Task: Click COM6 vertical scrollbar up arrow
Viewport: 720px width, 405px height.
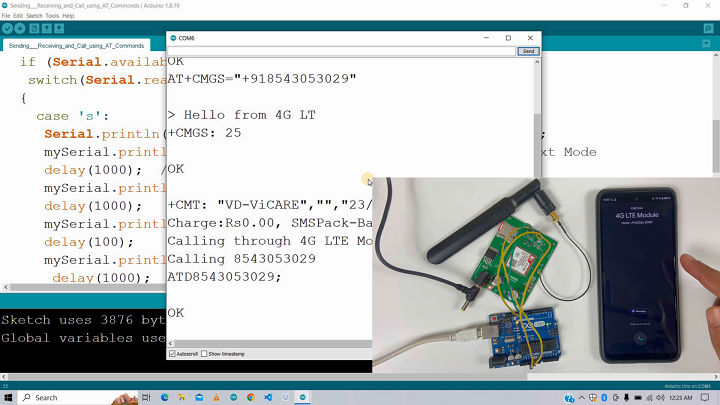Action: [537, 62]
